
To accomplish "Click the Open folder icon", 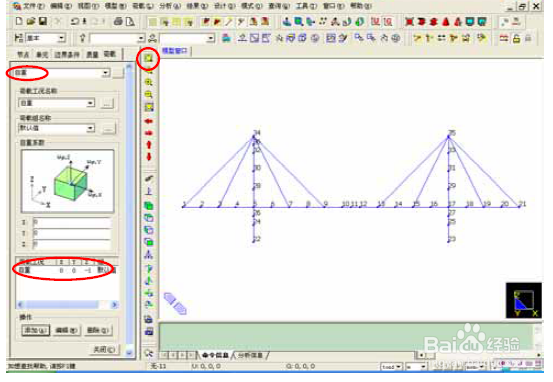I will coord(31,22).
